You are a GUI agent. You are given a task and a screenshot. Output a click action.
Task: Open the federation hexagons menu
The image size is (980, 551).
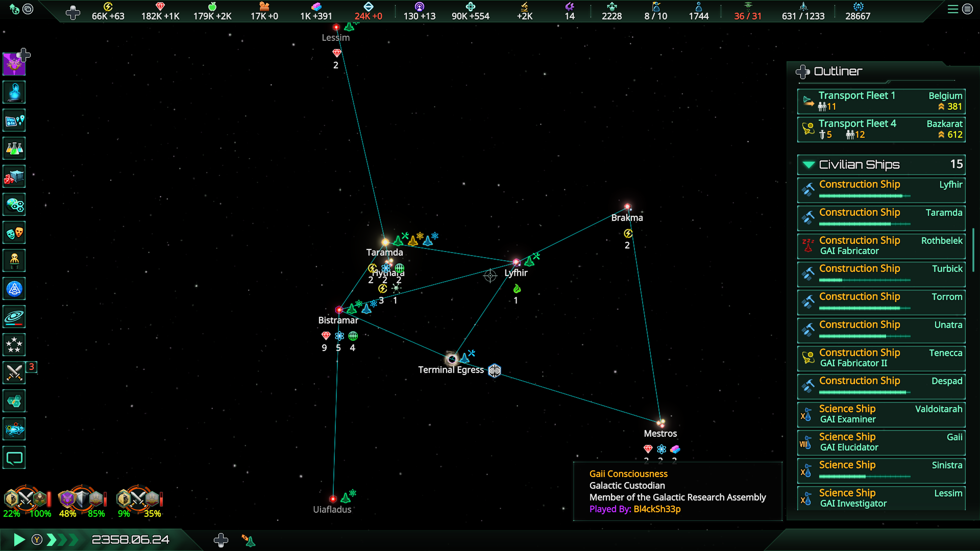14,401
